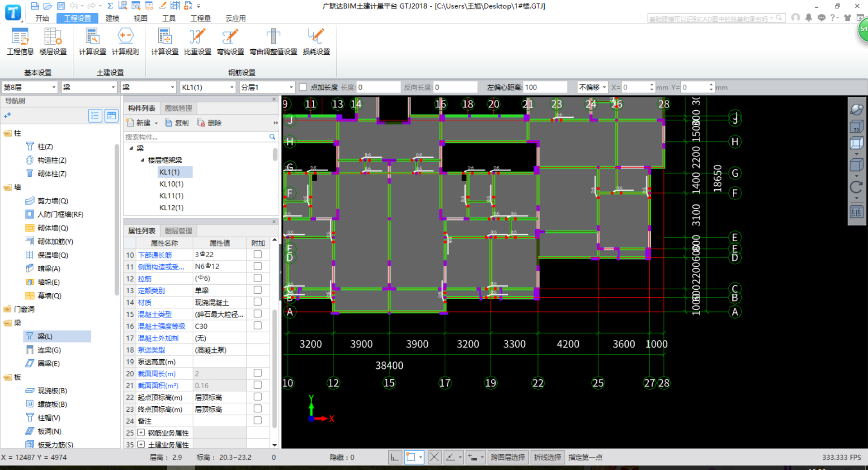Viewport: 868px width, 470px height.
Task: Open 计算规则 calculation rules
Action: coord(125,42)
